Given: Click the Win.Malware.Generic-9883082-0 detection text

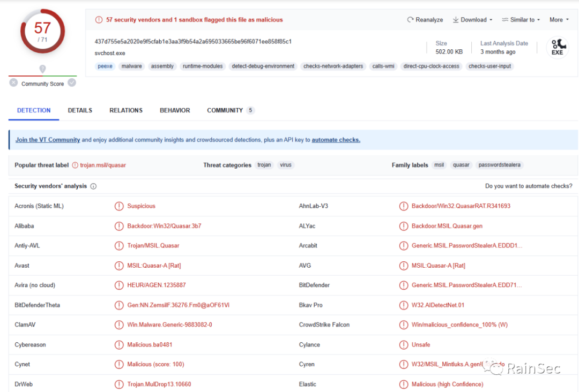Looking at the screenshot, I should (169, 325).
